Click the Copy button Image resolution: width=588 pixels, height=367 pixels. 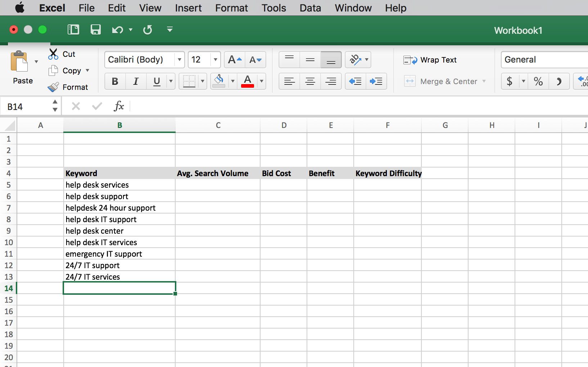pyautogui.click(x=65, y=70)
